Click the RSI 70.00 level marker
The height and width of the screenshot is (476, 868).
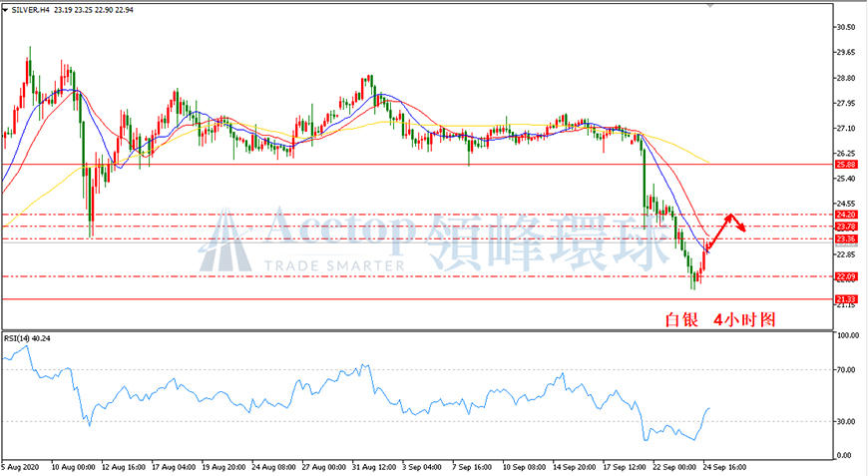[848, 370]
